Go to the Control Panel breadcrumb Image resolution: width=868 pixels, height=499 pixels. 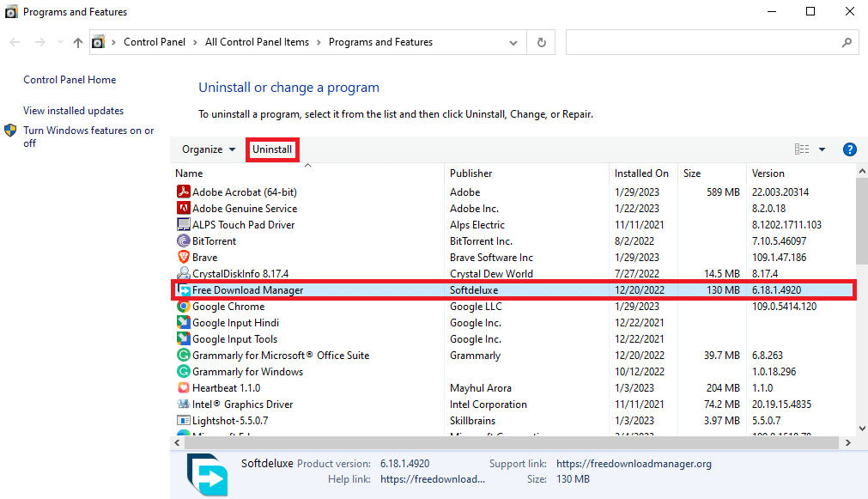(155, 42)
